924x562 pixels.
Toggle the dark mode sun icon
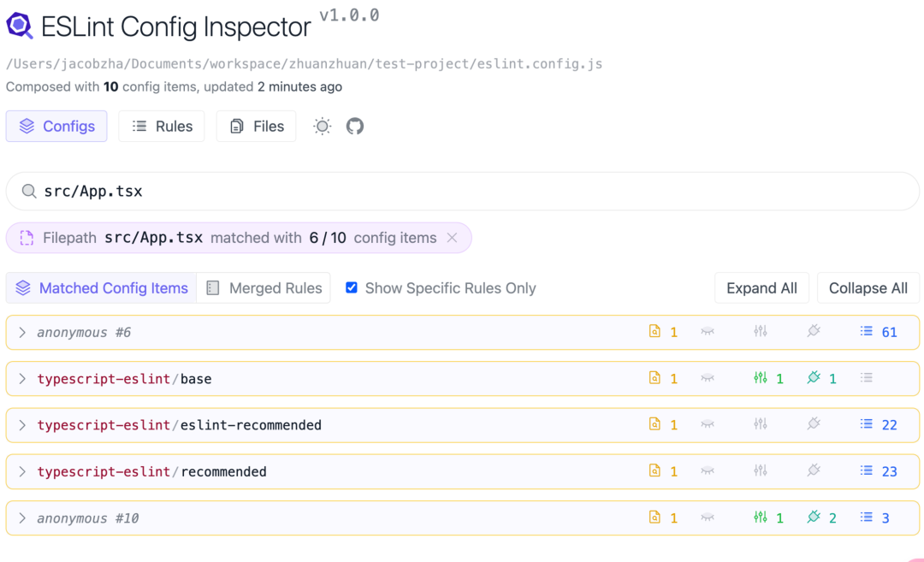[323, 126]
